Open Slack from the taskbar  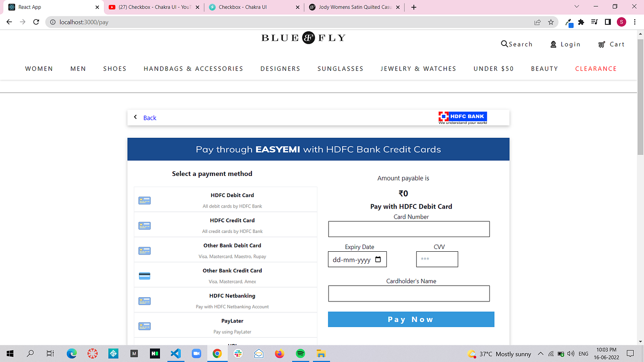(x=238, y=354)
